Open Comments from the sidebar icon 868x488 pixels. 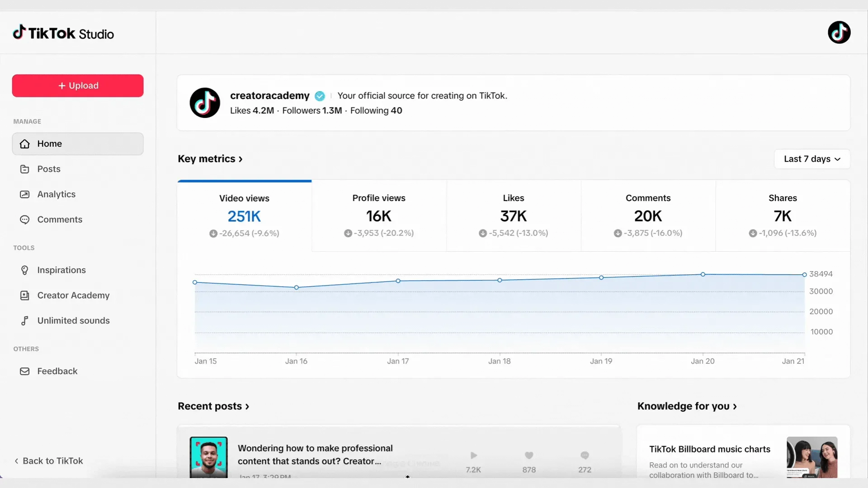click(x=25, y=219)
